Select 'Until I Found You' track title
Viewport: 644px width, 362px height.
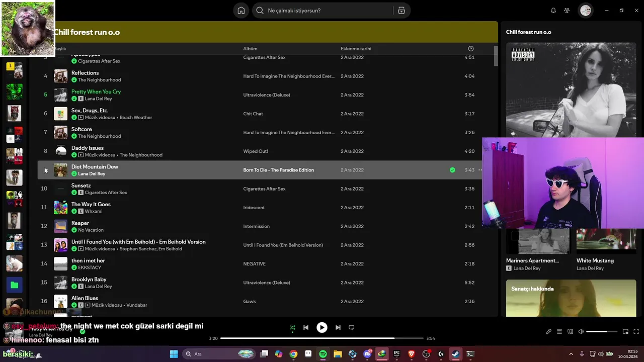pos(138,242)
